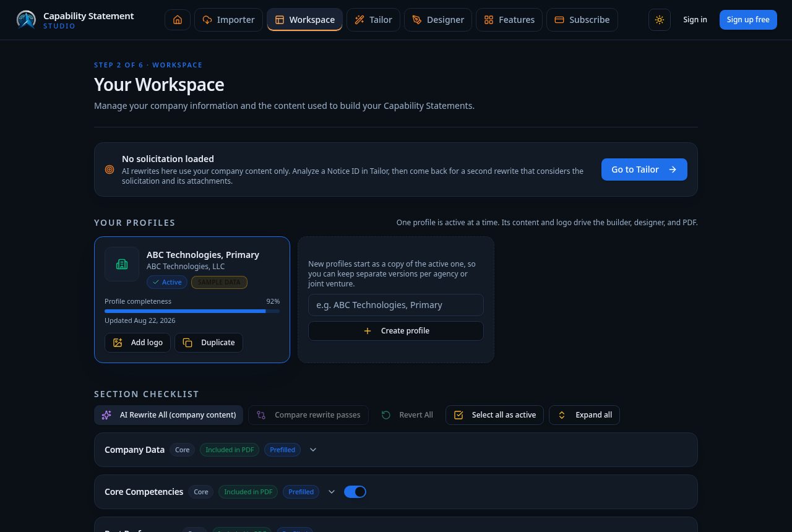Click the profile completeness progress bar
Image resolution: width=792 pixels, height=532 pixels.
(192, 311)
